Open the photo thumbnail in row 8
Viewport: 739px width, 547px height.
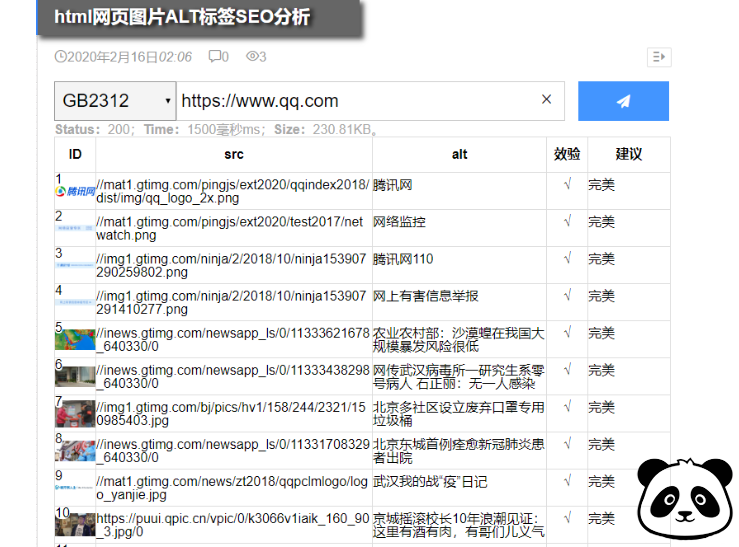pyautogui.click(x=75, y=451)
